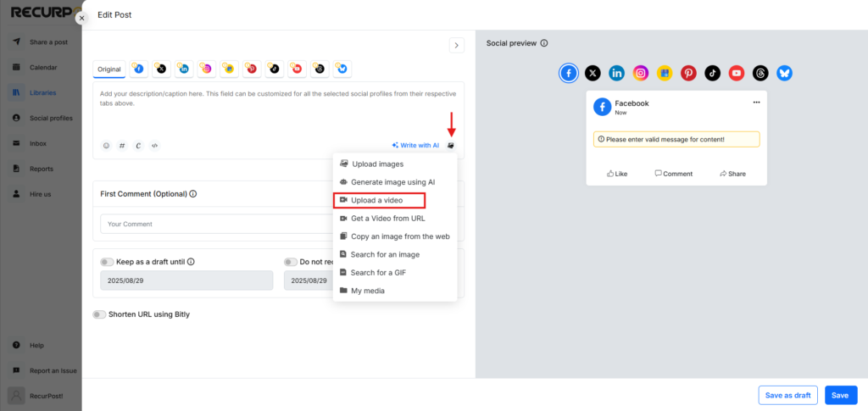Switch to the YouTube customization tab
868x411 pixels.
[x=298, y=69]
